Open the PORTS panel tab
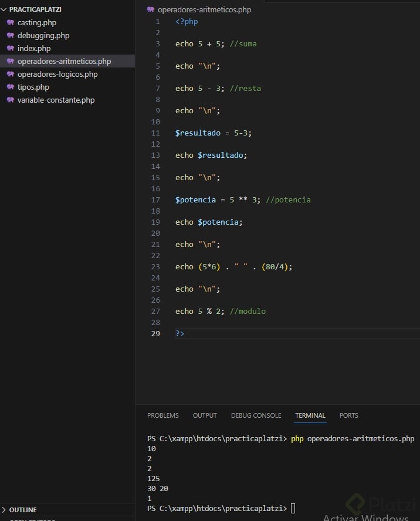This screenshot has height=521, width=420. (348, 415)
